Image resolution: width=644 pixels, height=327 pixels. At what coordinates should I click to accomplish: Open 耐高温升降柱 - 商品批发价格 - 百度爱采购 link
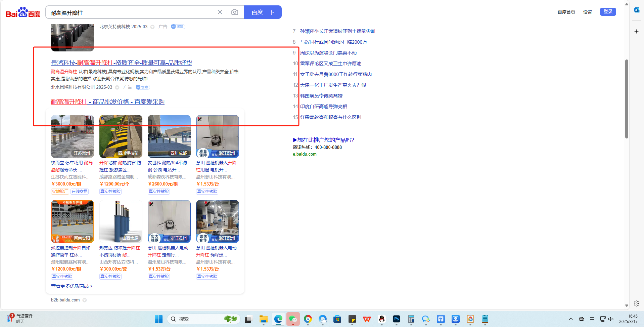click(x=108, y=102)
